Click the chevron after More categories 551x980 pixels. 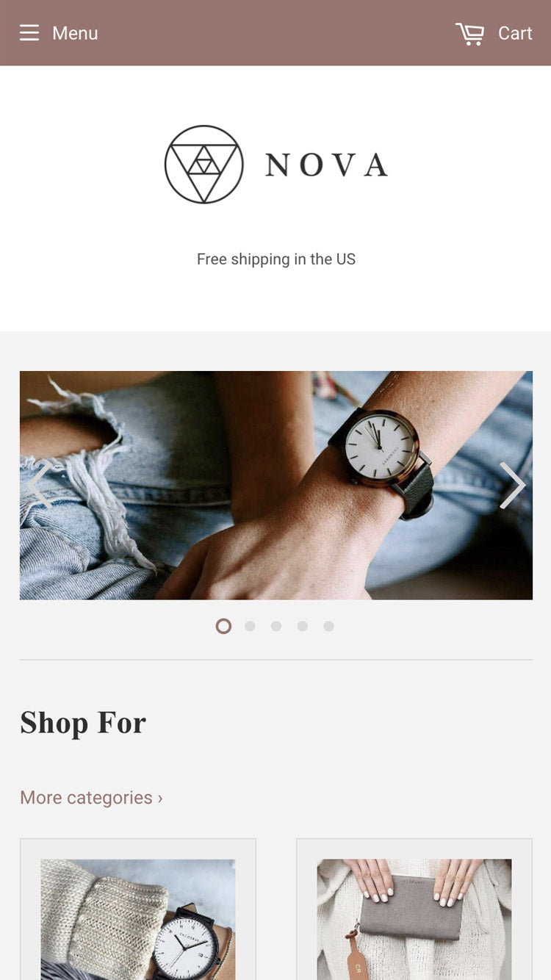tap(160, 799)
